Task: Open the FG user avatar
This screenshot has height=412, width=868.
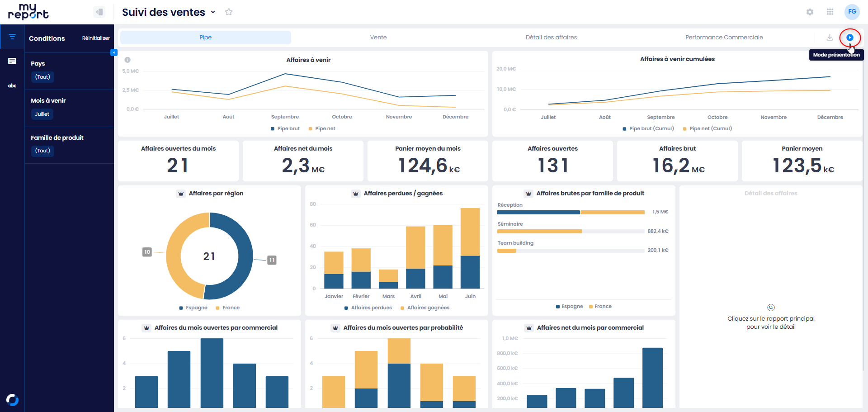Action: (x=852, y=12)
